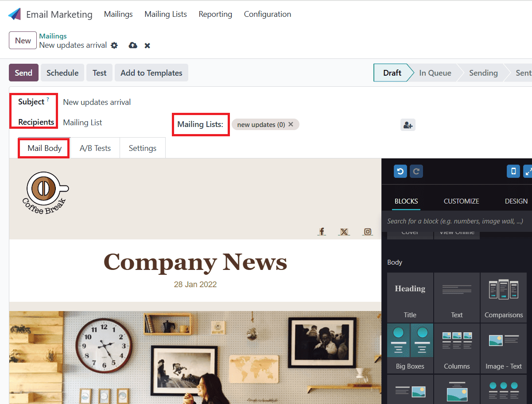Image resolution: width=532 pixels, height=404 pixels.
Task: Click the Test button
Action: (x=100, y=73)
